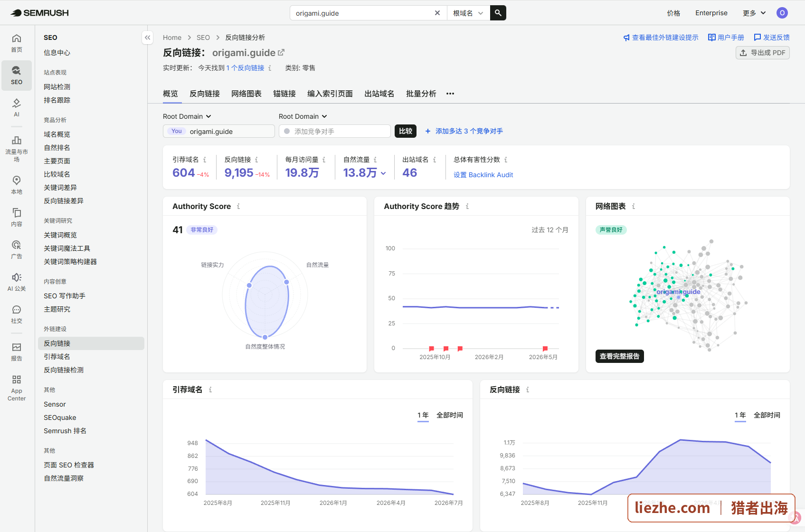Open 域名概览 in sidebar
The height and width of the screenshot is (532, 805).
[57, 134]
